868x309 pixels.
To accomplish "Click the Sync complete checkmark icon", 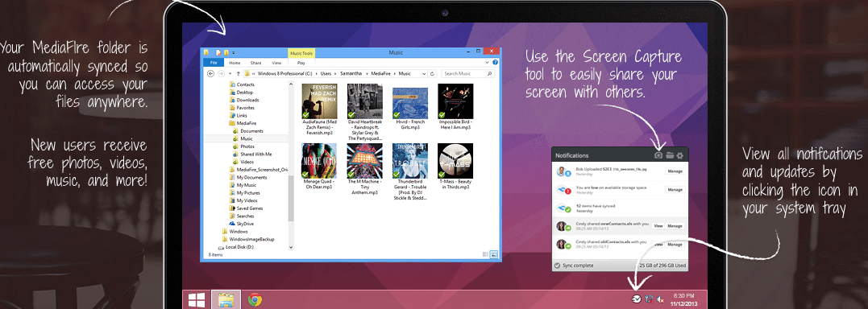I will pos(557,266).
